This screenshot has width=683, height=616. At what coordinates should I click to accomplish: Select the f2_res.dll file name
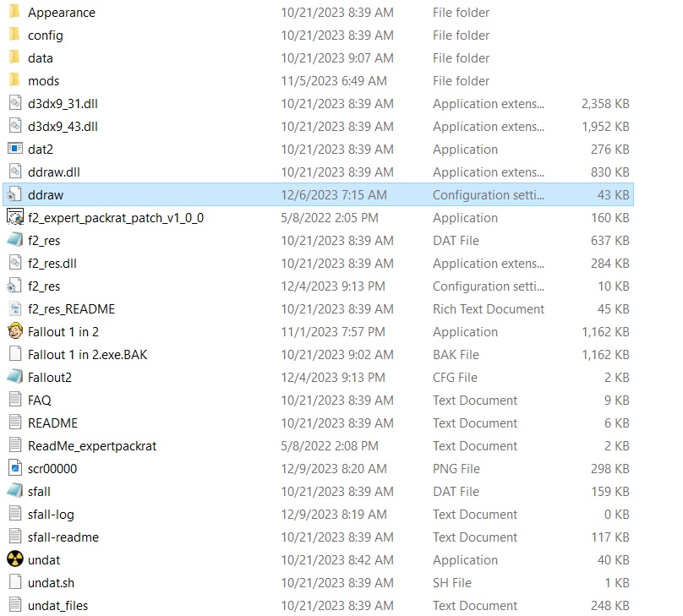coord(52,264)
